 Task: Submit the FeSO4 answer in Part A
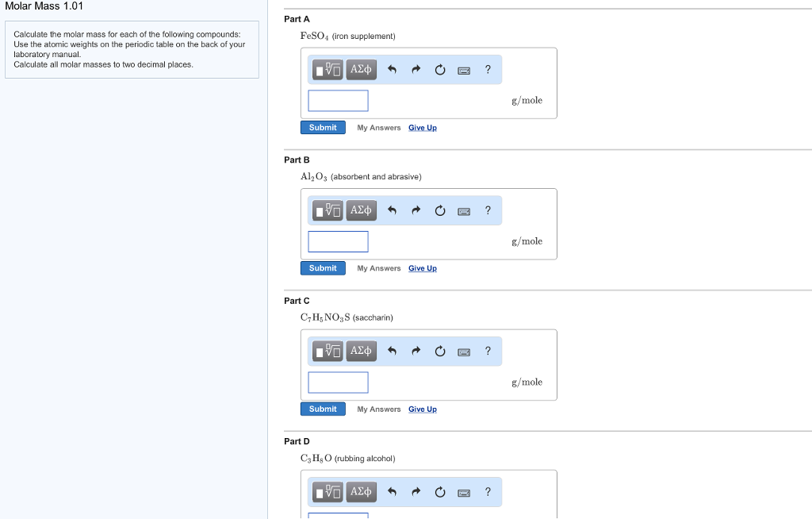pos(323,128)
